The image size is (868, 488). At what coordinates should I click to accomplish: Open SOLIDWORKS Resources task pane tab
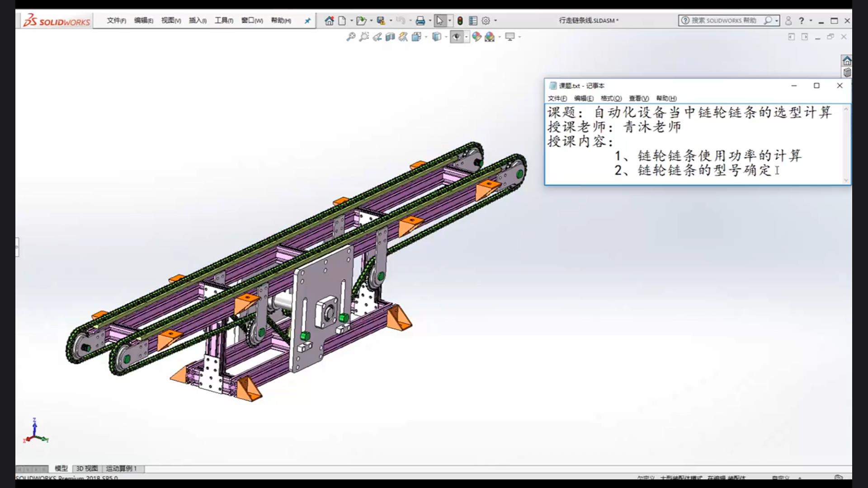point(847,61)
